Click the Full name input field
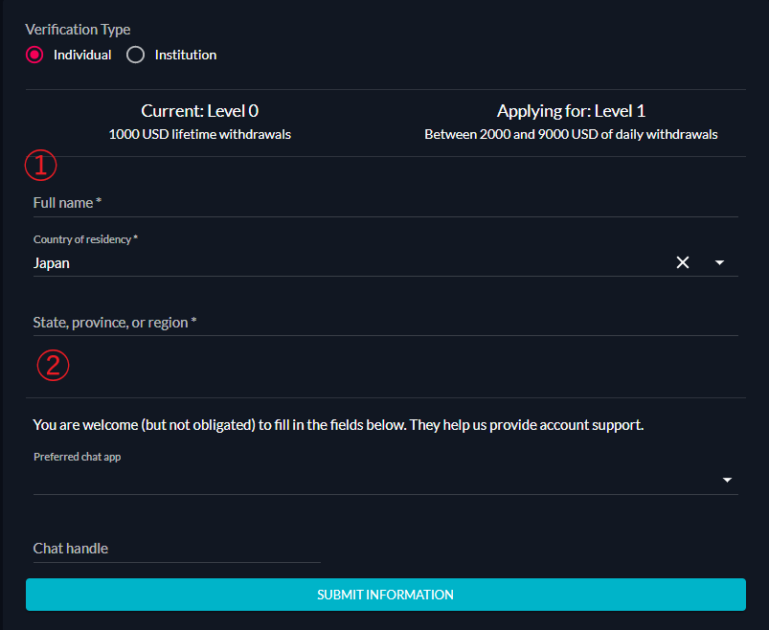769x630 pixels. tap(385, 203)
